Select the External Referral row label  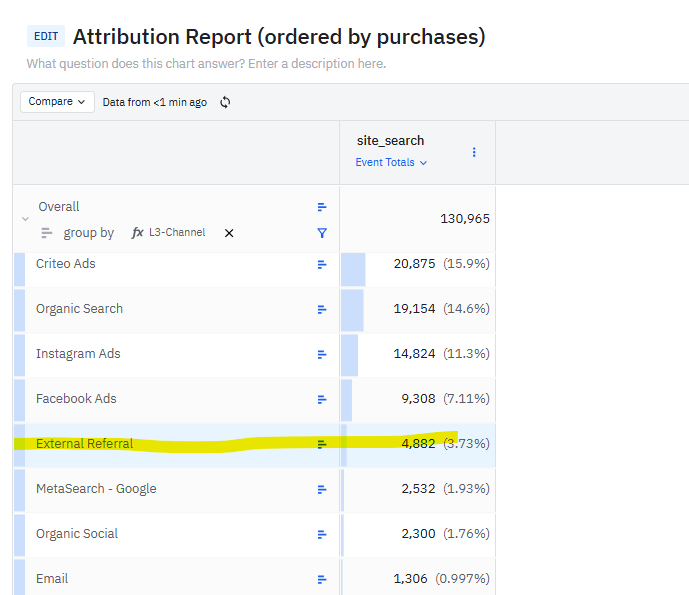tap(84, 444)
